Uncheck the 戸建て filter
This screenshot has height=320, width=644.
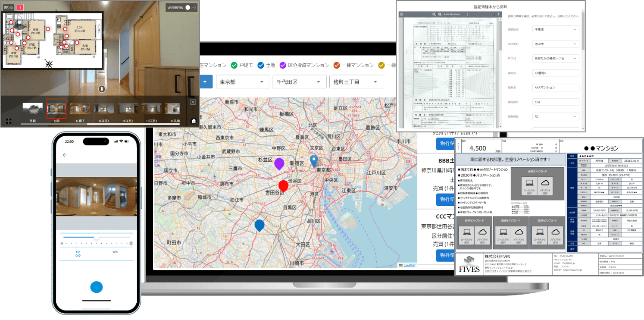pos(234,65)
